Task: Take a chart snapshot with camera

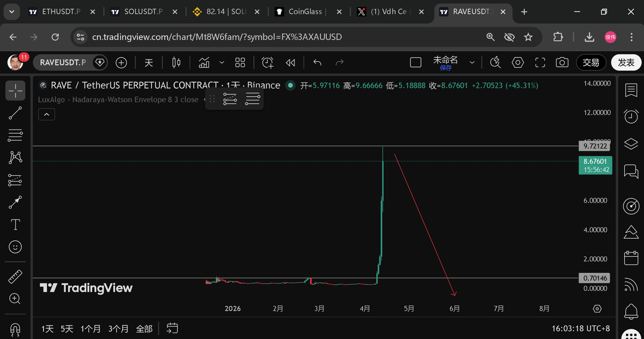Action: (x=562, y=63)
